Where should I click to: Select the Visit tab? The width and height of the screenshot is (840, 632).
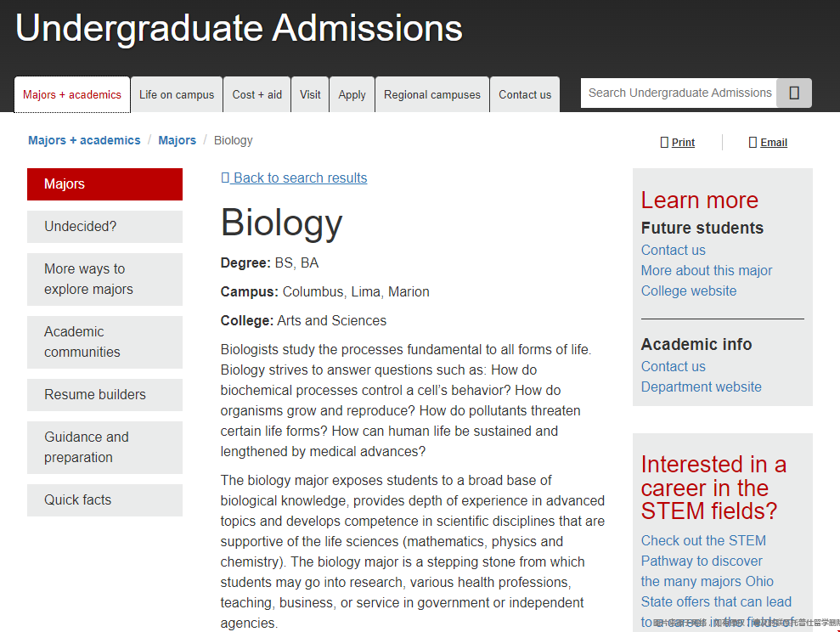(310, 95)
